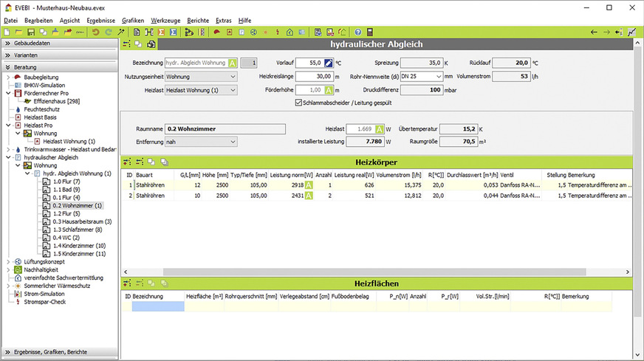Select Lüftungskonzept in the tree
The width and height of the screenshot is (644, 361).
[44, 261]
